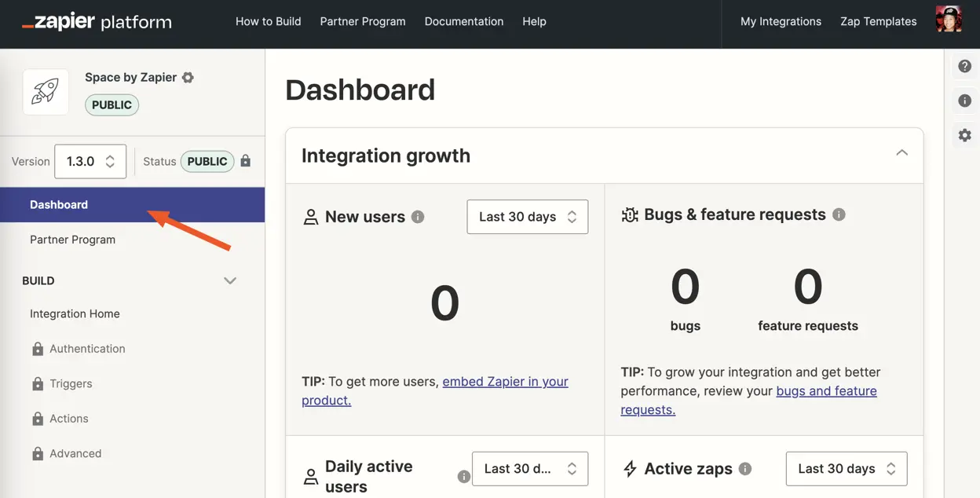Click info icon next to New users
Screen dimensions: 980x498
pos(418,217)
